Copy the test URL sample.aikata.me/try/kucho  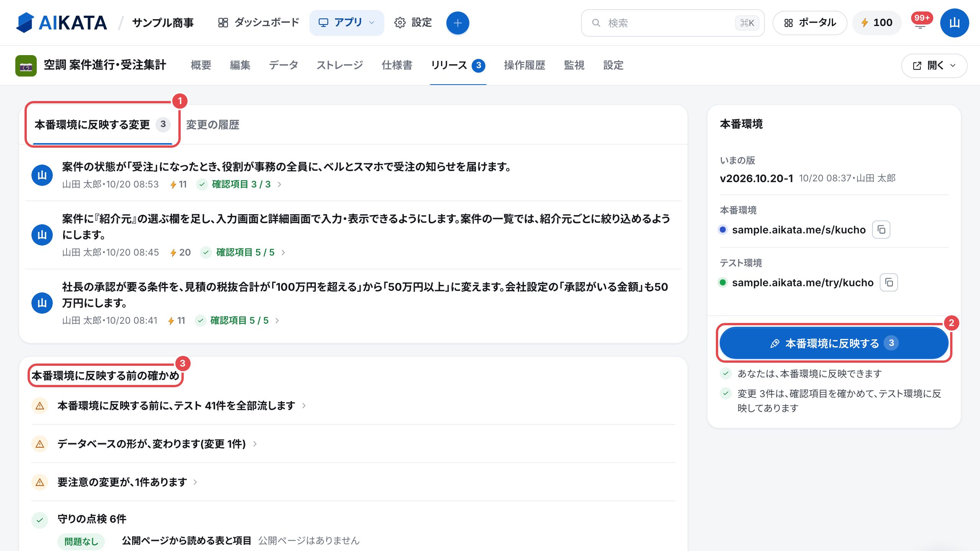click(889, 282)
